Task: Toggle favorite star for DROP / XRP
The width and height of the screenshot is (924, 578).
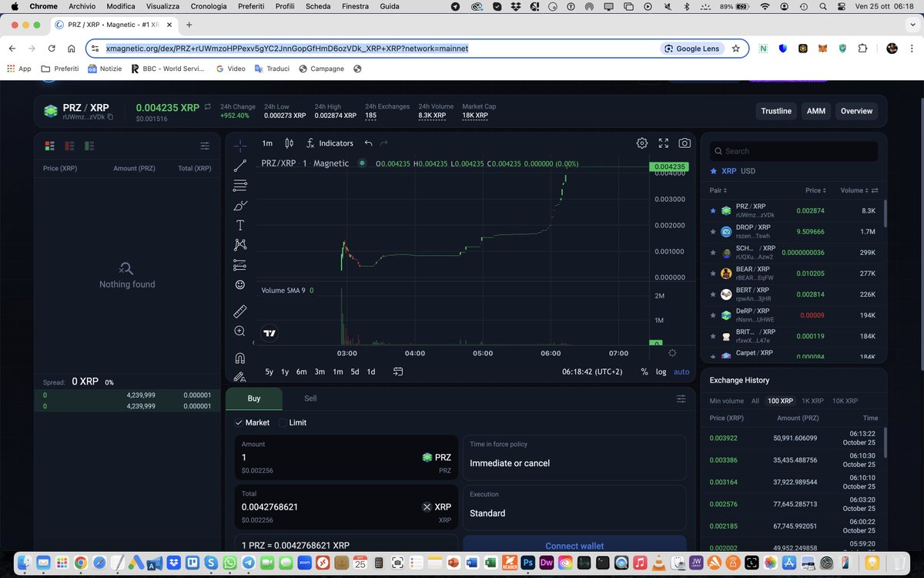Action: [x=713, y=232]
